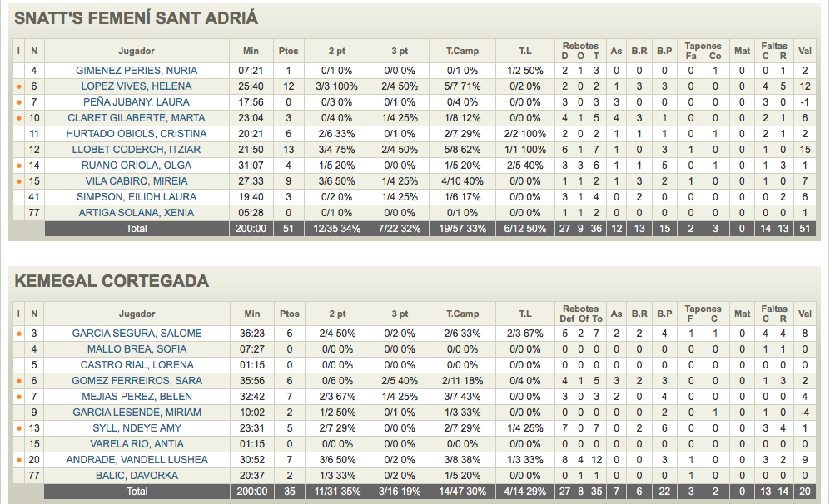The image size is (830, 504).
Task: Open player link Gimenez Peries, Nuria
Action: [137, 71]
